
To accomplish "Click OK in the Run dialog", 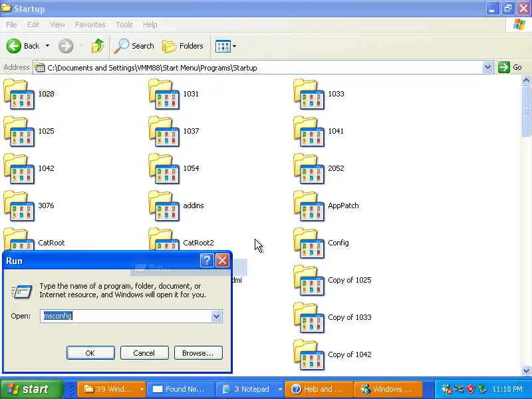I will coord(90,353).
